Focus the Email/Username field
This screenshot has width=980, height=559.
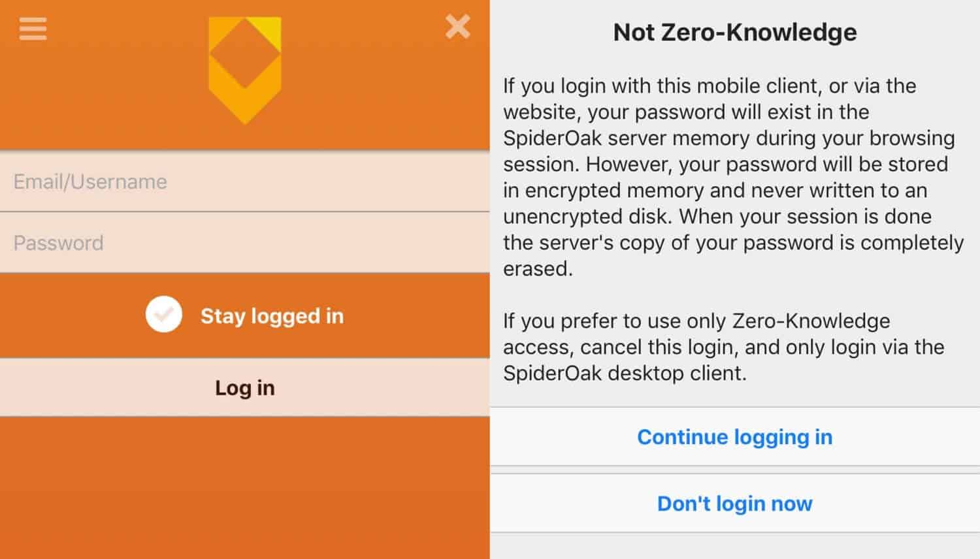[244, 182]
